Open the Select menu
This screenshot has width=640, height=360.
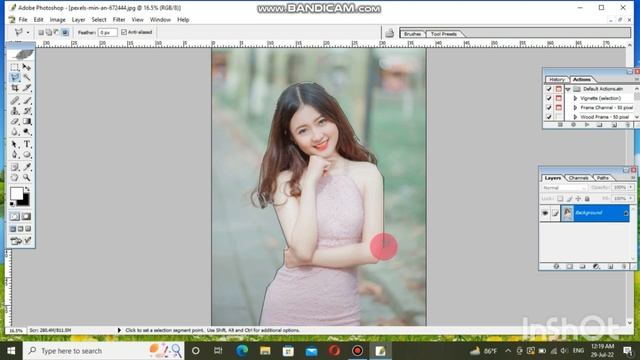tap(99, 20)
